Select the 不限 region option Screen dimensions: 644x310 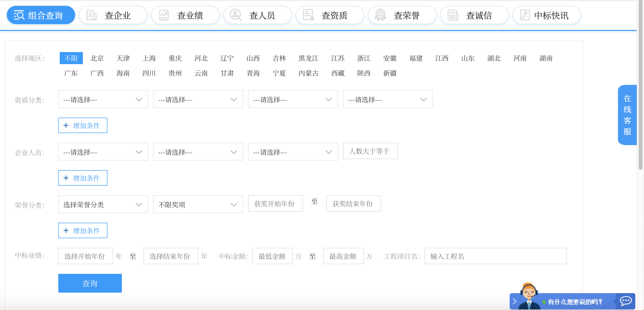71,58
